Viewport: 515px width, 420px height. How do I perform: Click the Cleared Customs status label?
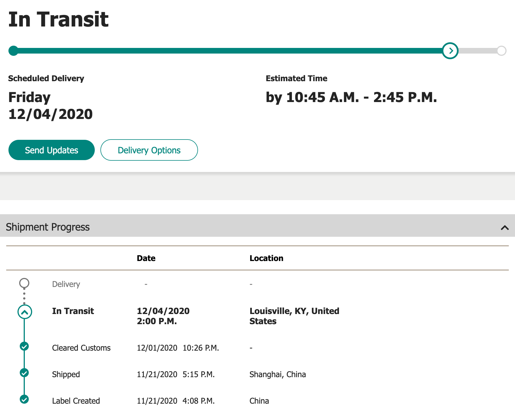pyautogui.click(x=81, y=348)
